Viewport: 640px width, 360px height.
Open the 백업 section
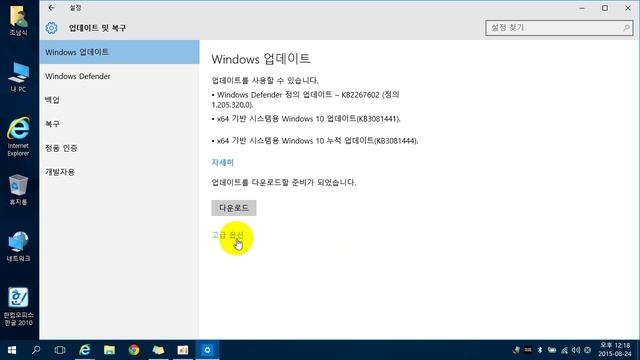click(119, 100)
